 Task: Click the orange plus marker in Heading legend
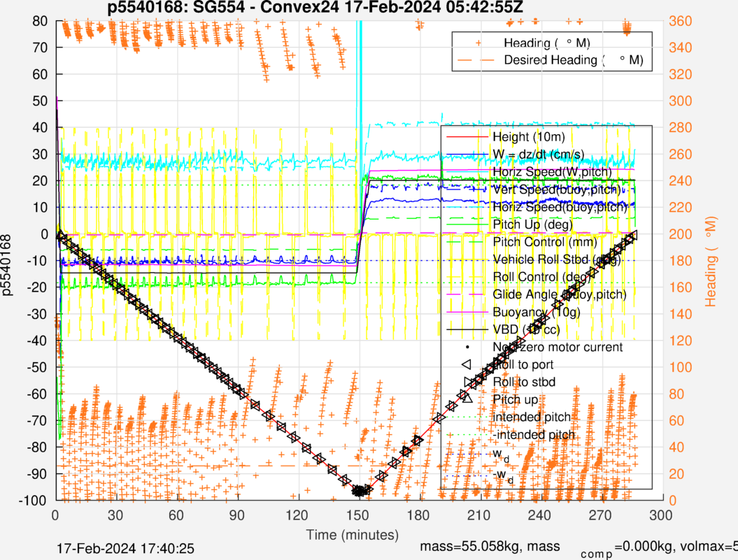(478, 43)
